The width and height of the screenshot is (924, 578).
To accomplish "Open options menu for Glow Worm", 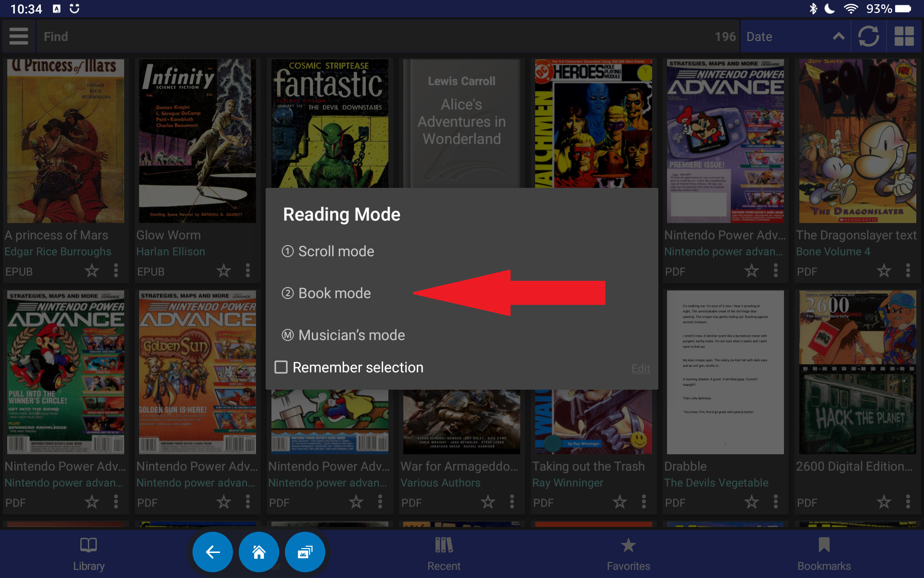I will (x=248, y=271).
